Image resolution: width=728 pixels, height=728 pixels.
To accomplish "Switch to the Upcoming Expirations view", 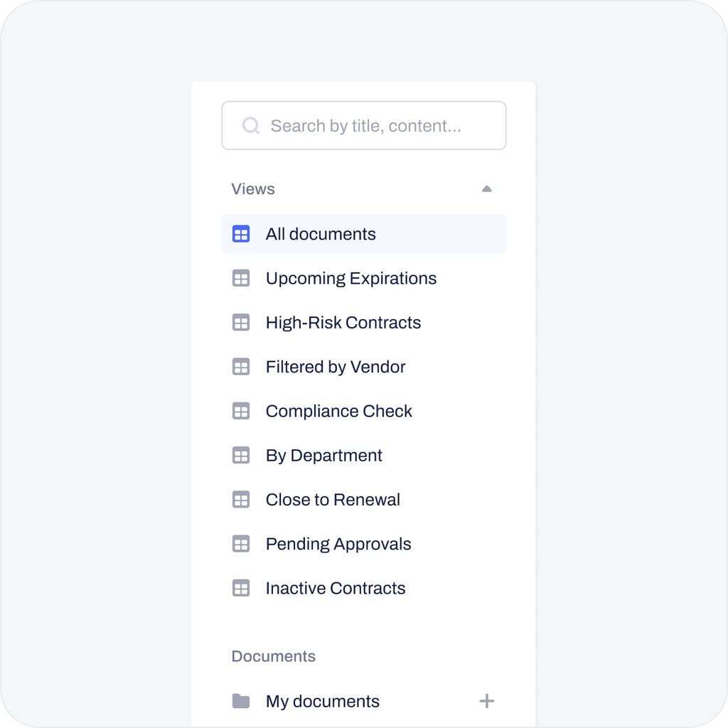I will tap(351, 278).
